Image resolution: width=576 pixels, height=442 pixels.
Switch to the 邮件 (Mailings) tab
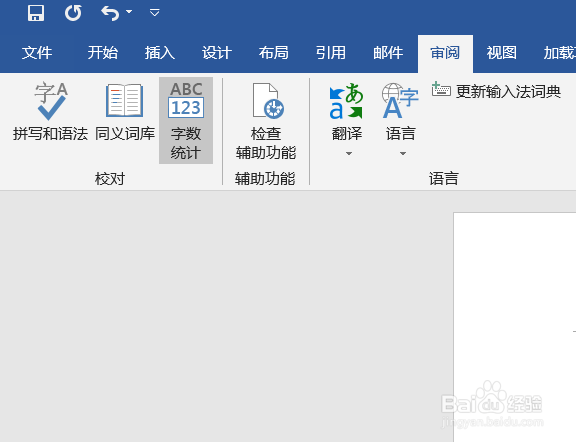(x=388, y=53)
